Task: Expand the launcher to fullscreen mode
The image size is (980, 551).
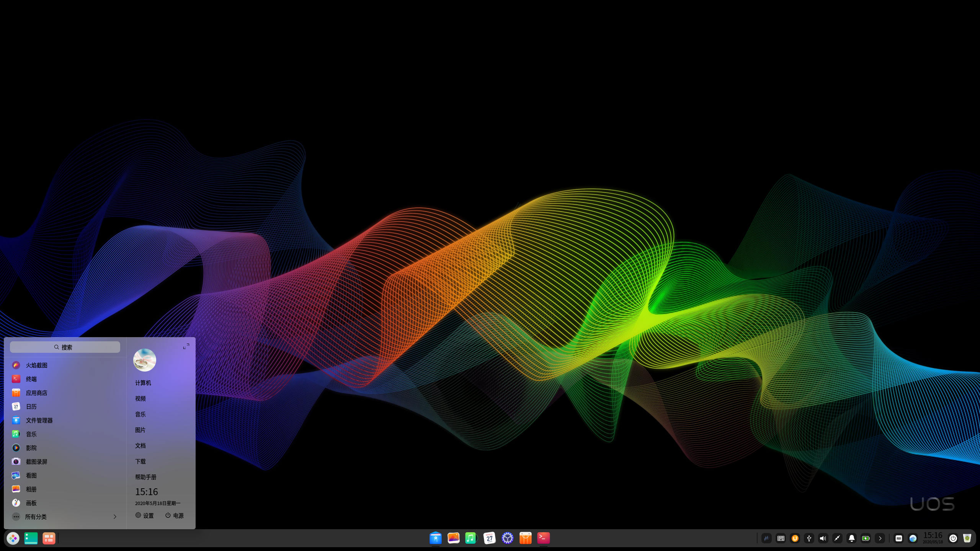Action: point(186,346)
